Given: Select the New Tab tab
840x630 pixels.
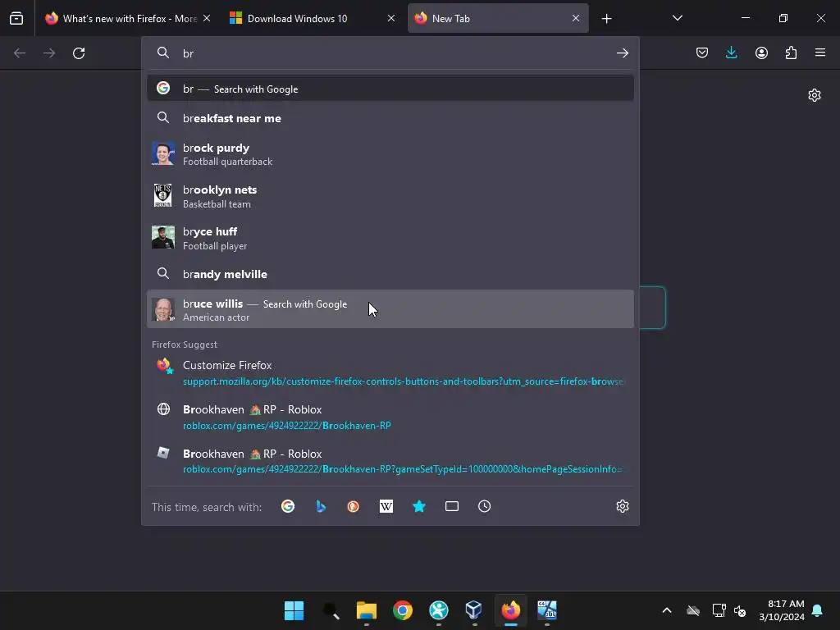Looking at the screenshot, I should 498,19.
